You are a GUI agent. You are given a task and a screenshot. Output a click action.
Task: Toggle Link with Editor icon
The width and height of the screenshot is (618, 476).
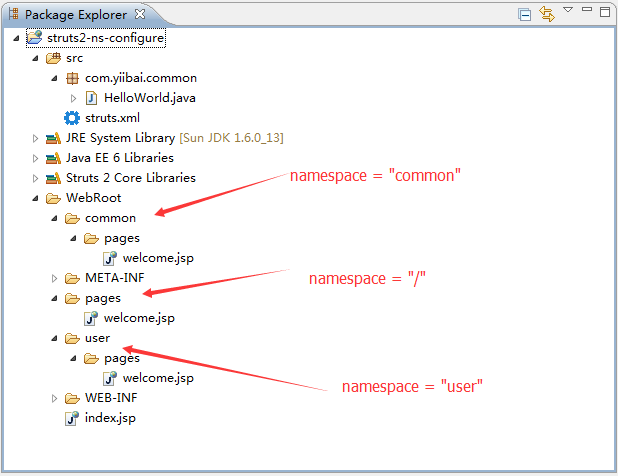coord(546,13)
